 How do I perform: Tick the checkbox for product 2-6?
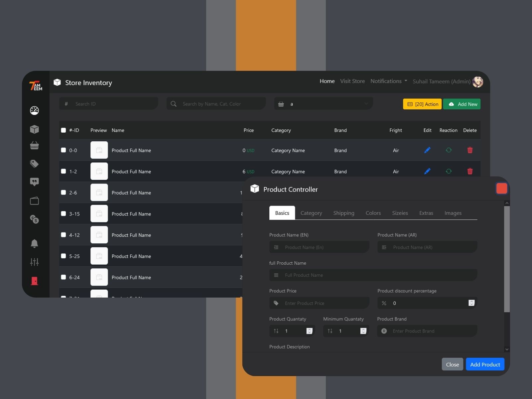pyautogui.click(x=64, y=193)
